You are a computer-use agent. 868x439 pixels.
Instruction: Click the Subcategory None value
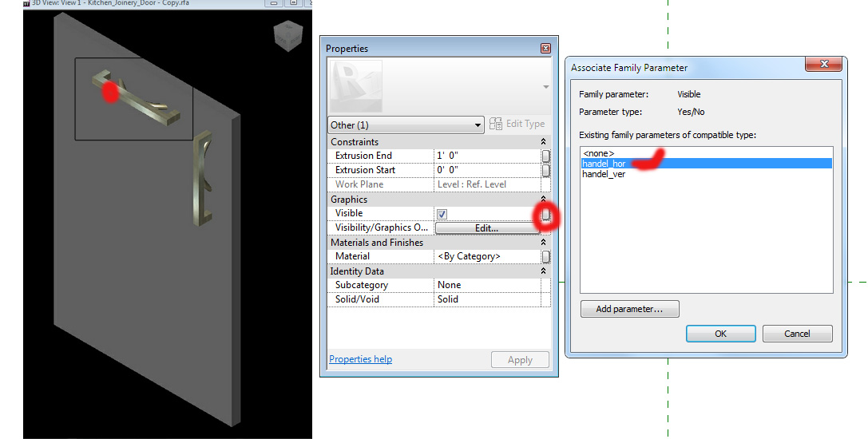point(486,285)
